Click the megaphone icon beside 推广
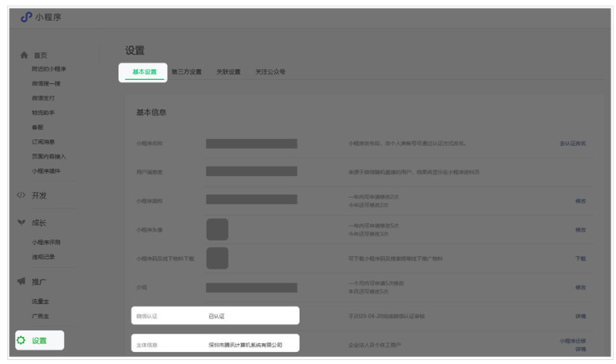The image size is (616, 364). (22, 282)
